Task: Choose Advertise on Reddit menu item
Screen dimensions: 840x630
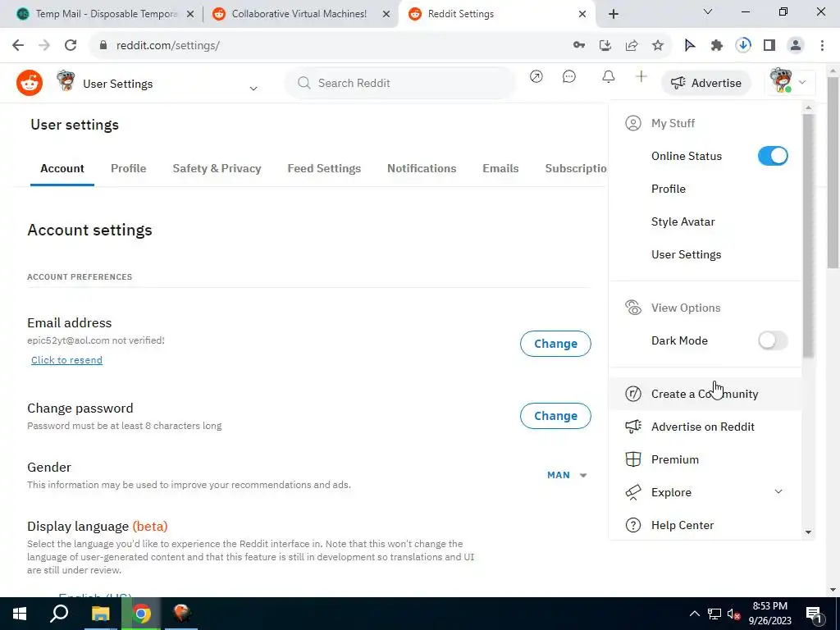Action: coord(705,427)
